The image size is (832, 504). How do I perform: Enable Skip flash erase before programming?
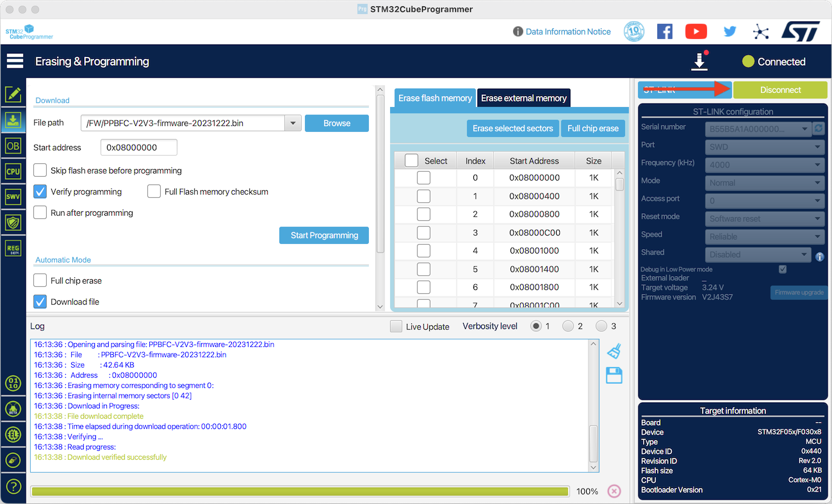(x=40, y=170)
